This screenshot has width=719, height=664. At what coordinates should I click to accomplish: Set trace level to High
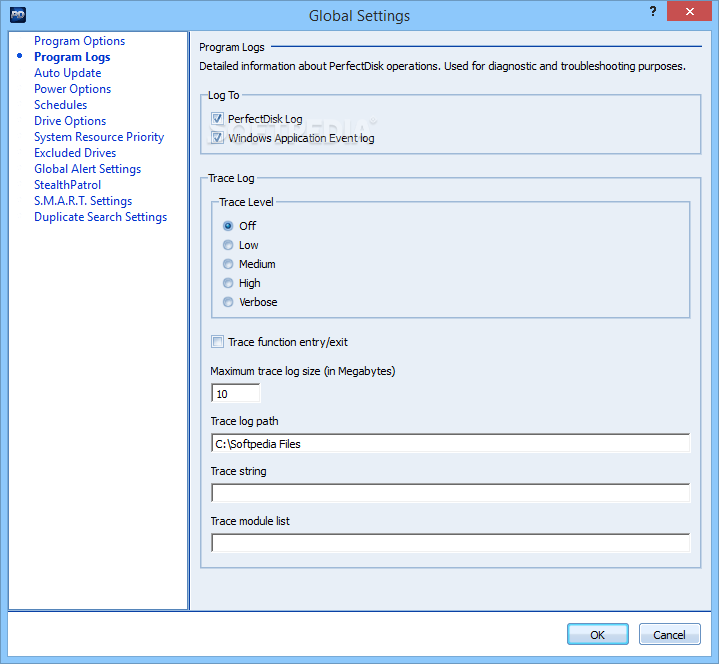pyautogui.click(x=227, y=283)
